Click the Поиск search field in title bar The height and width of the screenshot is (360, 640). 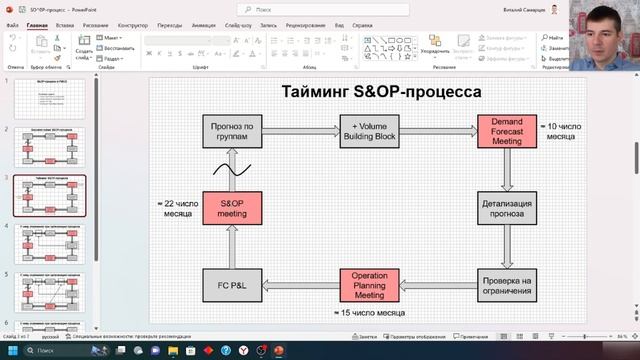(323, 9)
